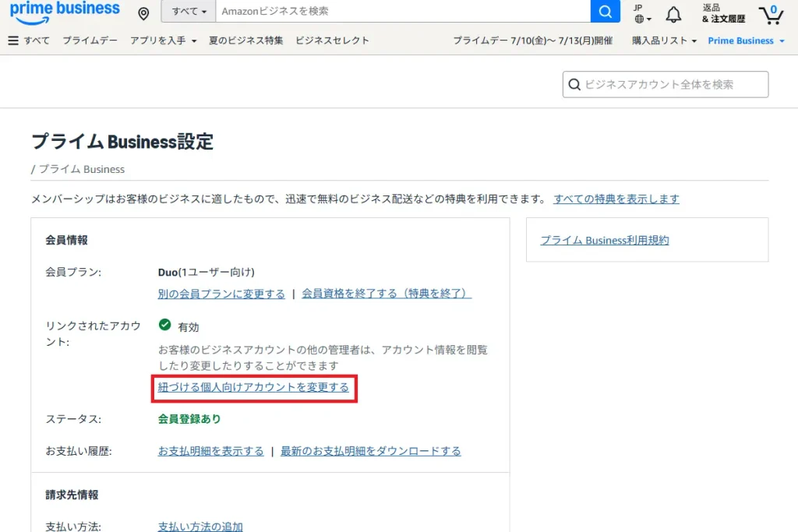Expand the Prime Business account menu
798x532 pixels.
(x=746, y=41)
